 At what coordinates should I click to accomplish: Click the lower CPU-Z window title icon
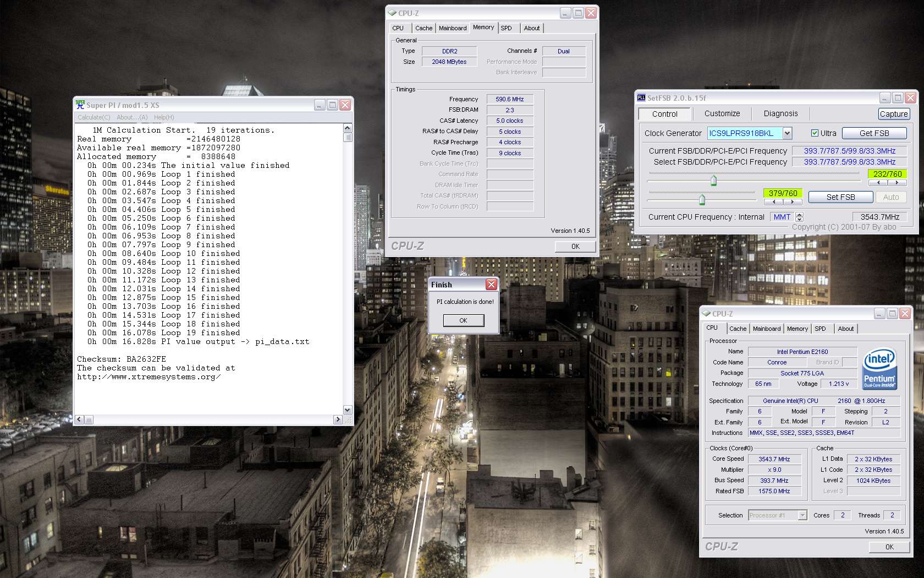pos(706,313)
